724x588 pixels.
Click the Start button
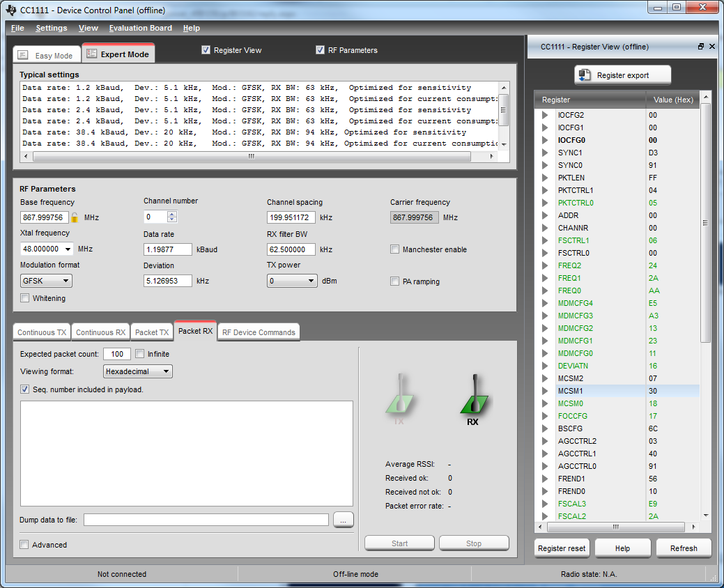tap(399, 543)
